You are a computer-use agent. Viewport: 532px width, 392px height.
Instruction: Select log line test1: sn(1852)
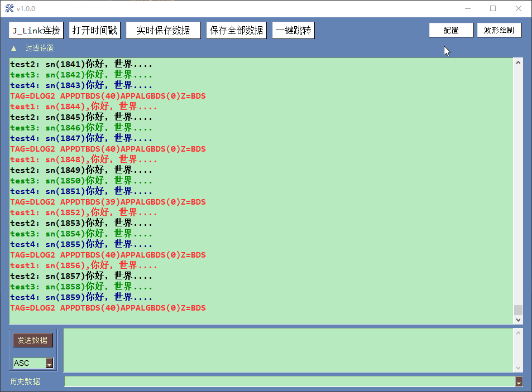84,212
